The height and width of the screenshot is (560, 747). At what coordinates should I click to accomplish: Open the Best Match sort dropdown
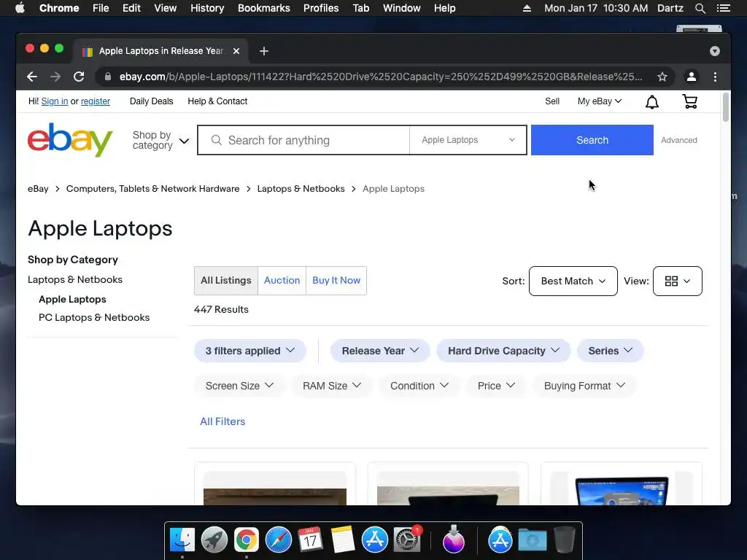pyautogui.click(x=573, y=281)
